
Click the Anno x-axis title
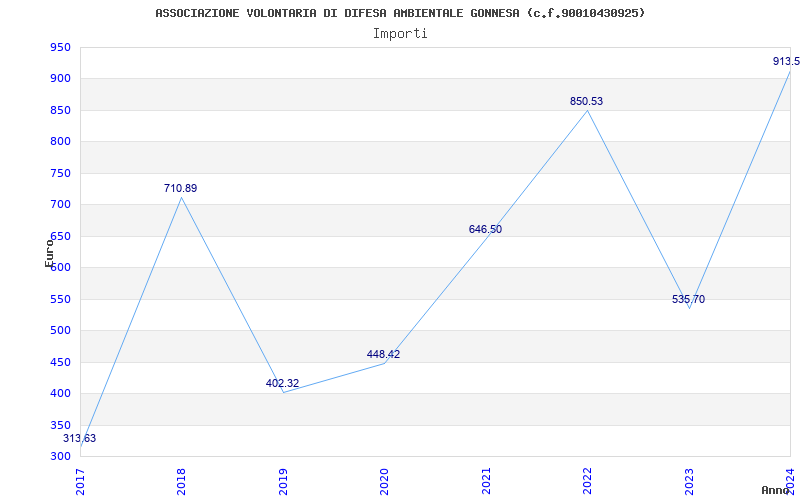pyautogui.click(x=775, y=490)
